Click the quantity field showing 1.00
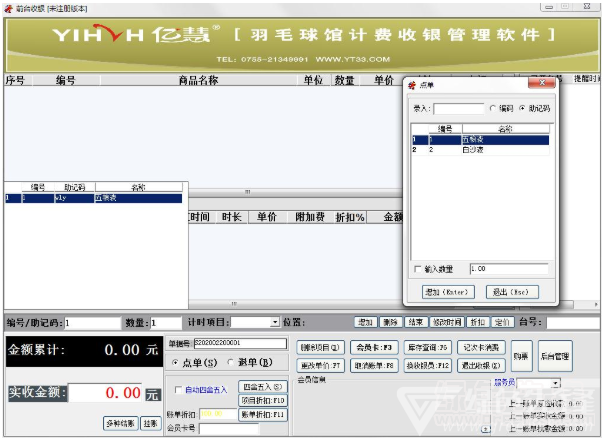Image resolution: width=604 pixels, height=440 pixels. 509,269
